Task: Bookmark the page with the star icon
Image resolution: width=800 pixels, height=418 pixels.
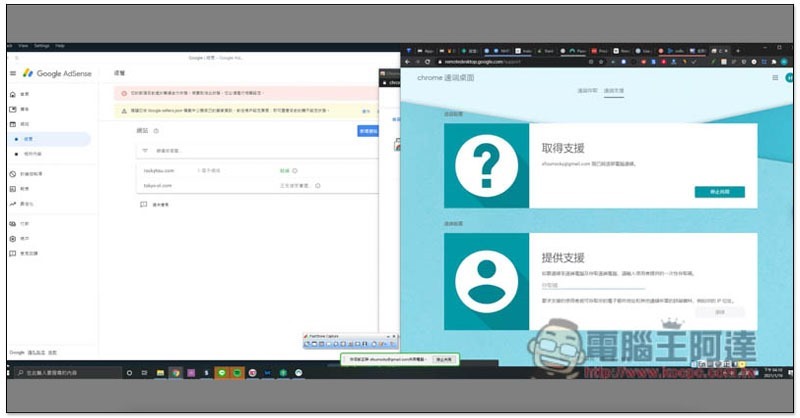Action: pyautogui.click(x=601, y=62)
